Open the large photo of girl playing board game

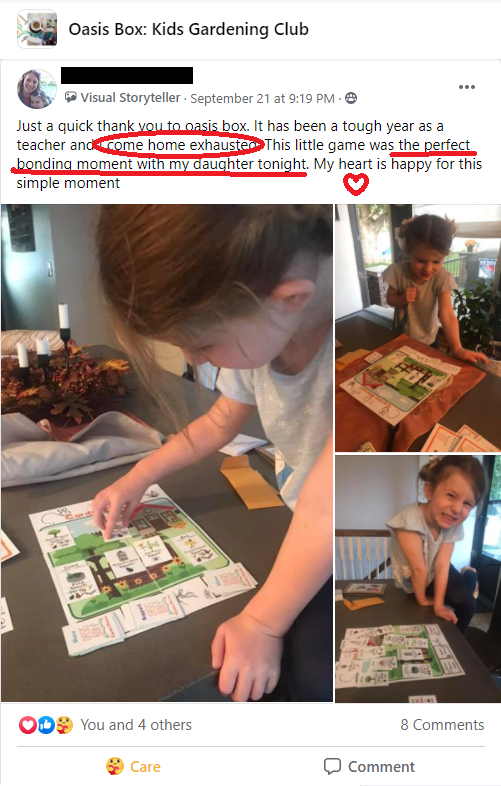click(166, 453)
